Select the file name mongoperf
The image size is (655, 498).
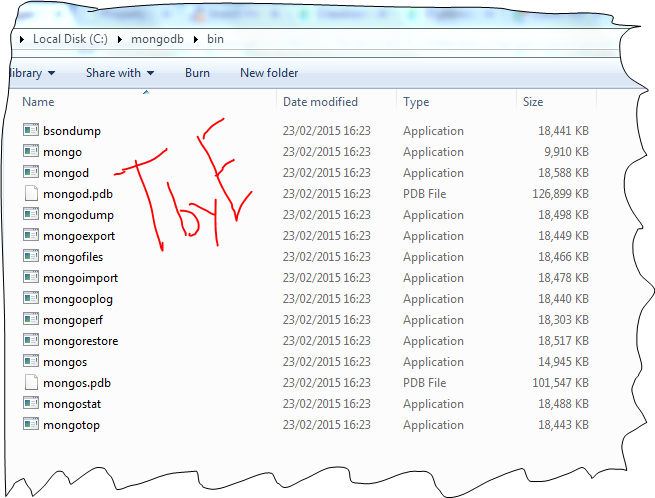pos(73,320)
